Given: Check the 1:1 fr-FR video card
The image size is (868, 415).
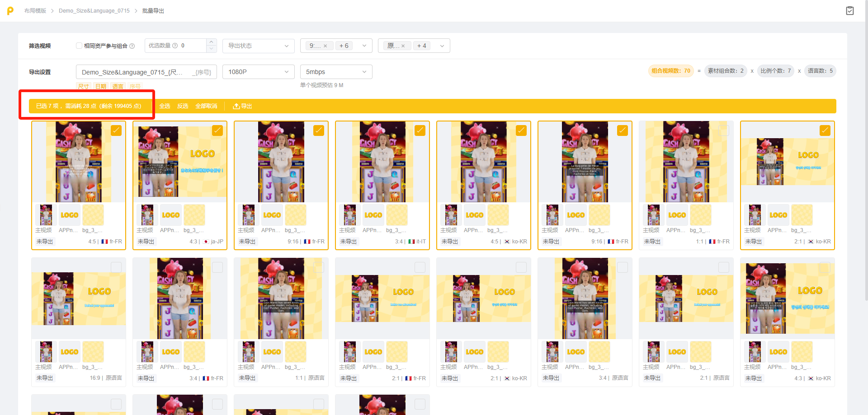Looking at the screenshot, I should [724, 131].
